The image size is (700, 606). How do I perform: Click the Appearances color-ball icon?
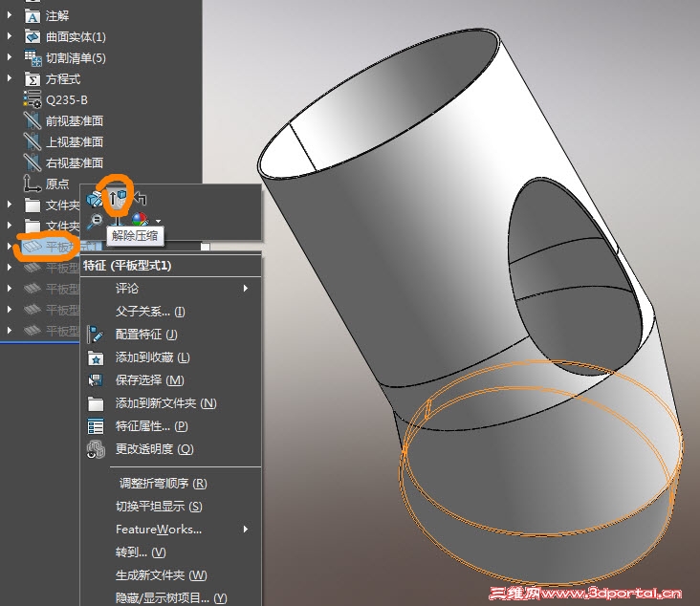point(141,220)
